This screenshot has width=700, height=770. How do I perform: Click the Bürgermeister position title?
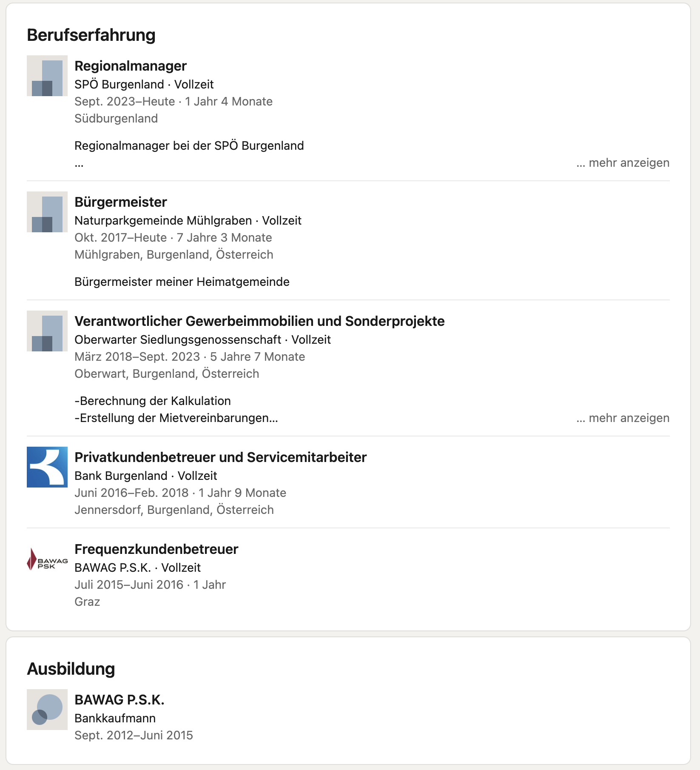pyautogui.click(x=121, y=202)
